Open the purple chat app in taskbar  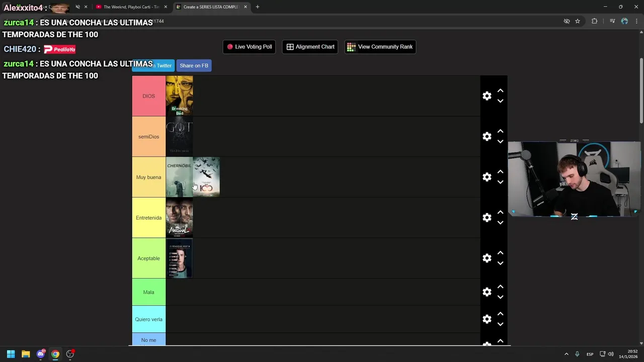[41, 354]
